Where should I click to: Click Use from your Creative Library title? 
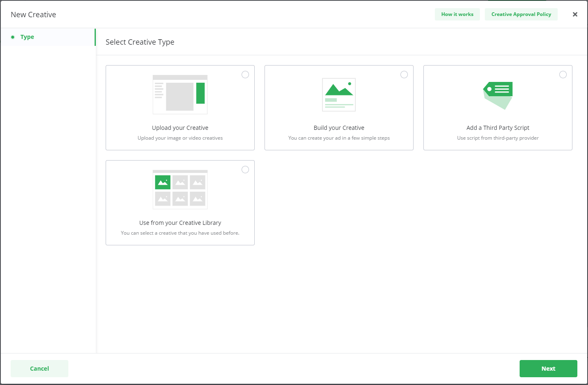tap(180, 223)
